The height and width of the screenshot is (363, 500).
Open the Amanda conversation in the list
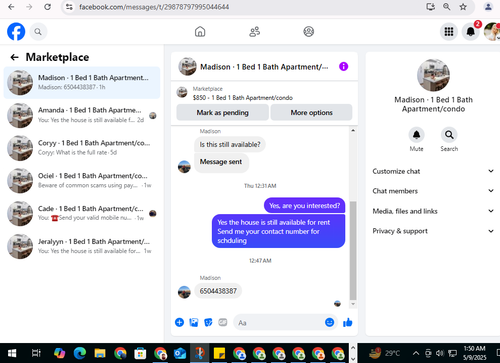click(x=82, y=115)
